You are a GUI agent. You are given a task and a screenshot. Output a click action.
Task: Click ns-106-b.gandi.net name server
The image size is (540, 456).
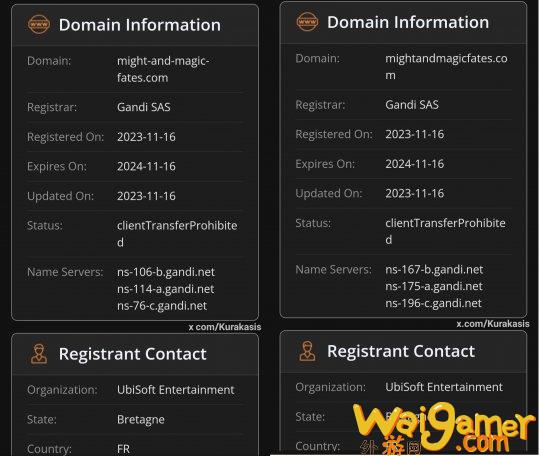[166, 272]
